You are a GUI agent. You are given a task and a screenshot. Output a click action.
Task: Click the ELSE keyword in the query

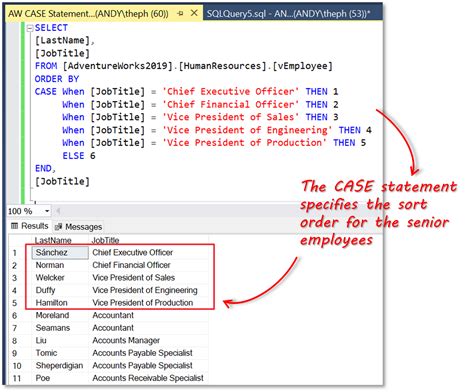(73, 156)
